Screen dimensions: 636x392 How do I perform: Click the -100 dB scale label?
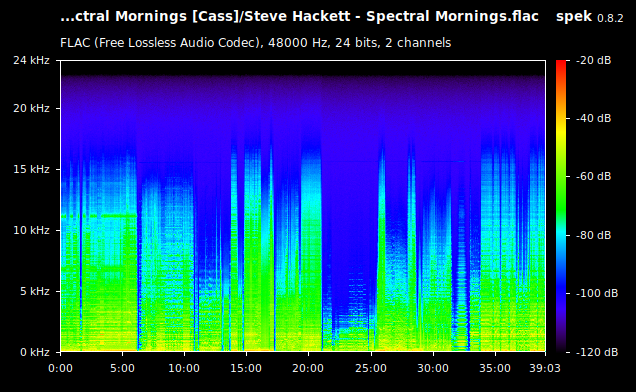coord(597,293)
